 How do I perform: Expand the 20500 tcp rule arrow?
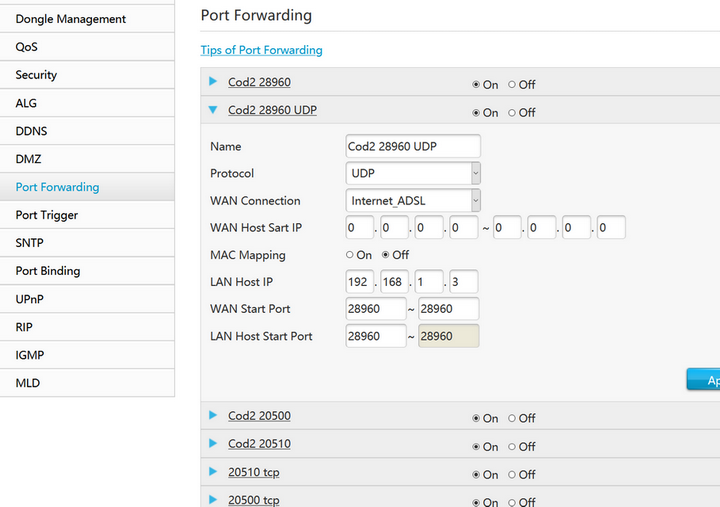click(213, 500)
